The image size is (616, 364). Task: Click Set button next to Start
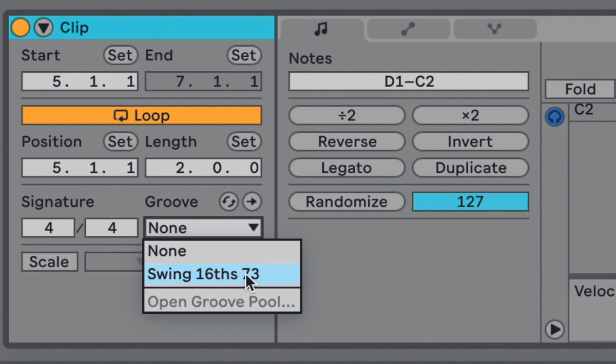pyautogui.click(x=121, y=55)
